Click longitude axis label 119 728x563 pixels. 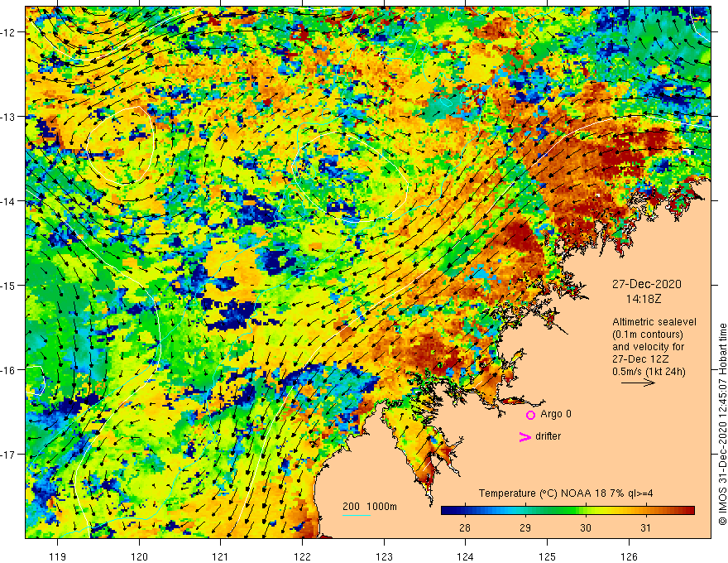(58, 556)
